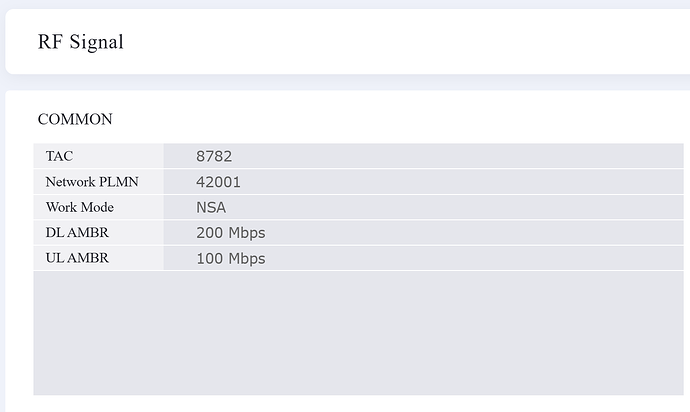
Task: Click the RF Signal page heading
Action: pyautogui.click(x=81, y=42)
